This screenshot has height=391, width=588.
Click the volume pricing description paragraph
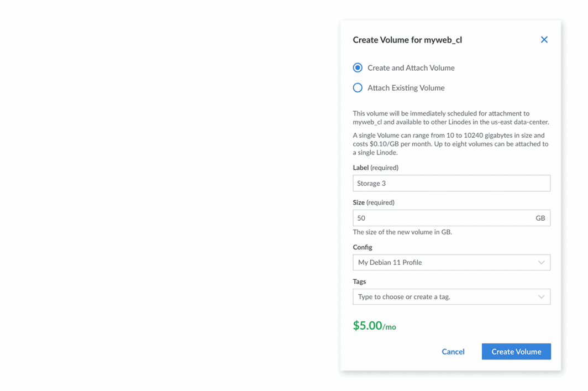coord(450,144)
